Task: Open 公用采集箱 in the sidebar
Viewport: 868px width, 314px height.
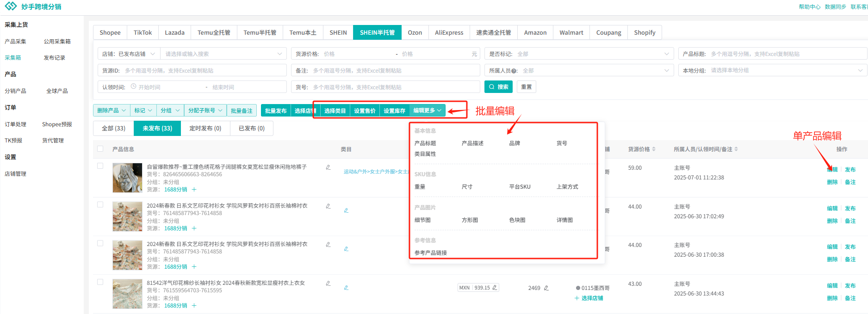Action: tap(57, 42)
